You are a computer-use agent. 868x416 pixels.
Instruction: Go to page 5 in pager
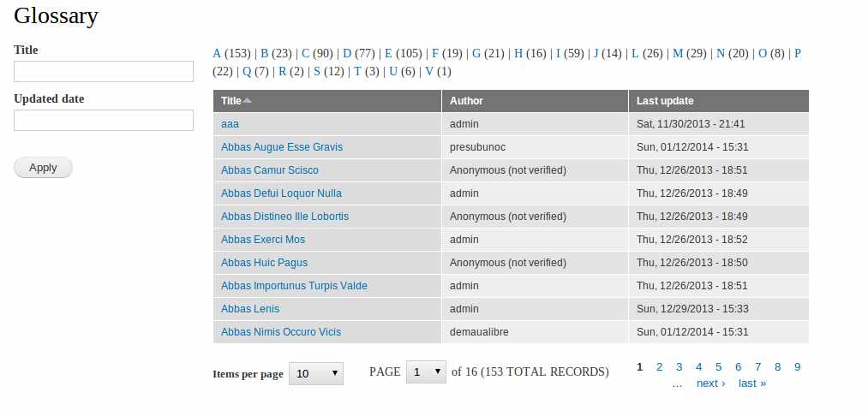click(719, 366)
